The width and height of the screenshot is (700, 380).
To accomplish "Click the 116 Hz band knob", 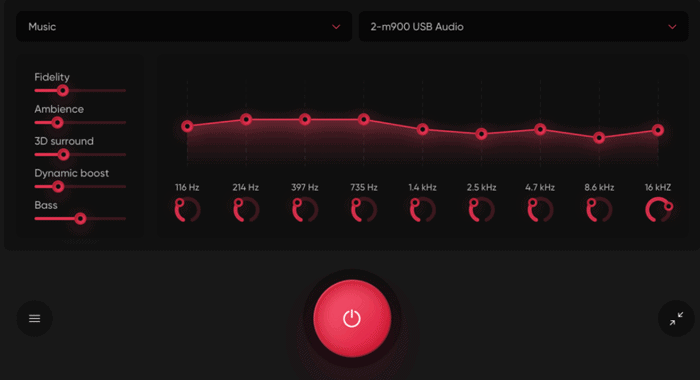I will tap(187, 210).
